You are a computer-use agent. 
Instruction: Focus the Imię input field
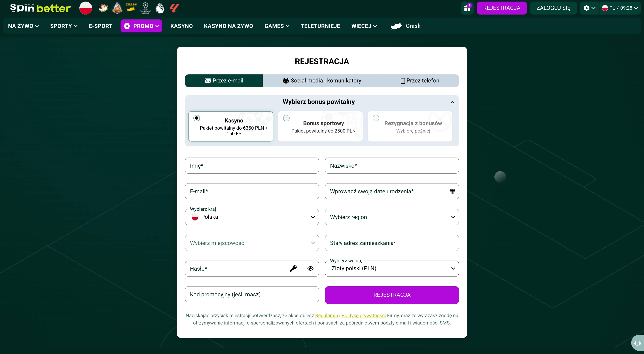click(x=252, y=166)
